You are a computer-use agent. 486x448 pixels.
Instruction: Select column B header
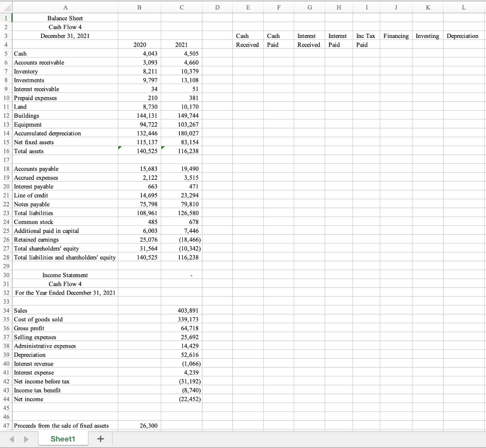(x=140, y=8)
